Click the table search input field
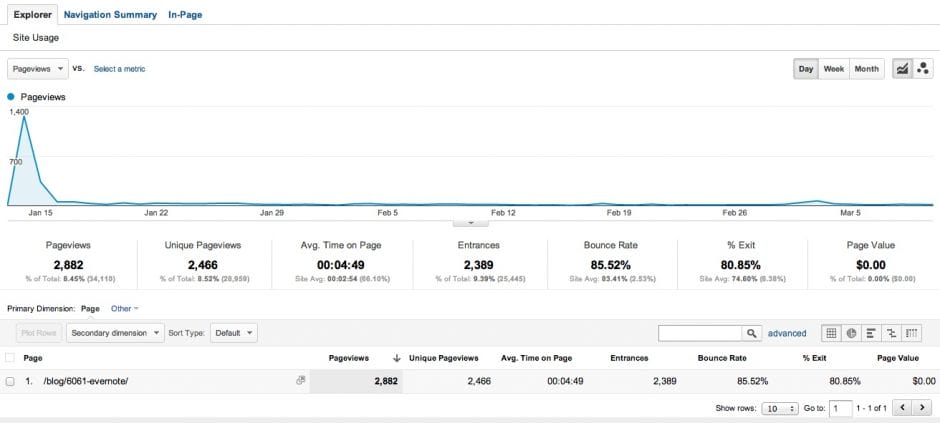 [x=699, y=333]
